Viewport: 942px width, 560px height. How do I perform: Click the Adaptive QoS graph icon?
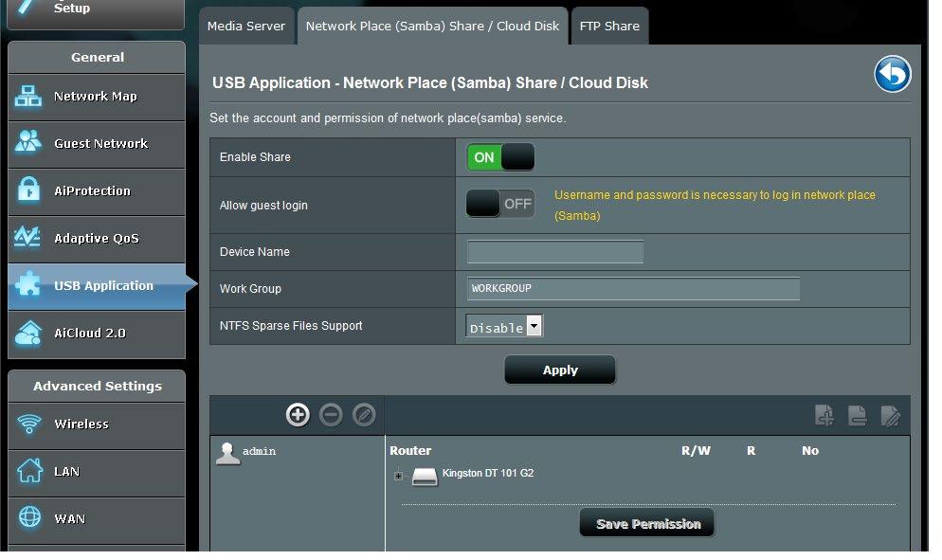(x=27, y=237)
